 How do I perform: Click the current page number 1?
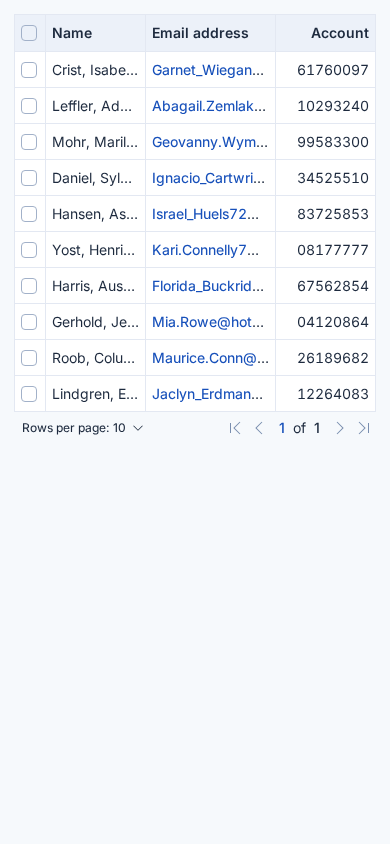point(281,428)
